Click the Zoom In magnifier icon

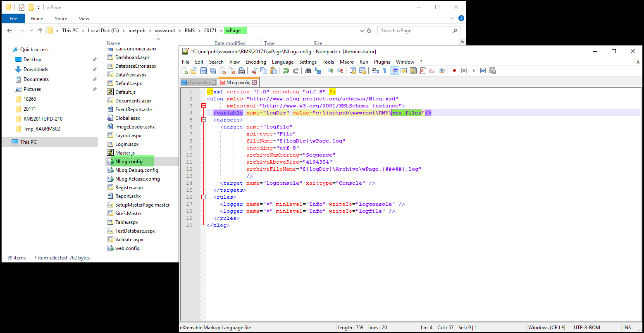click(x=330, y=71)
